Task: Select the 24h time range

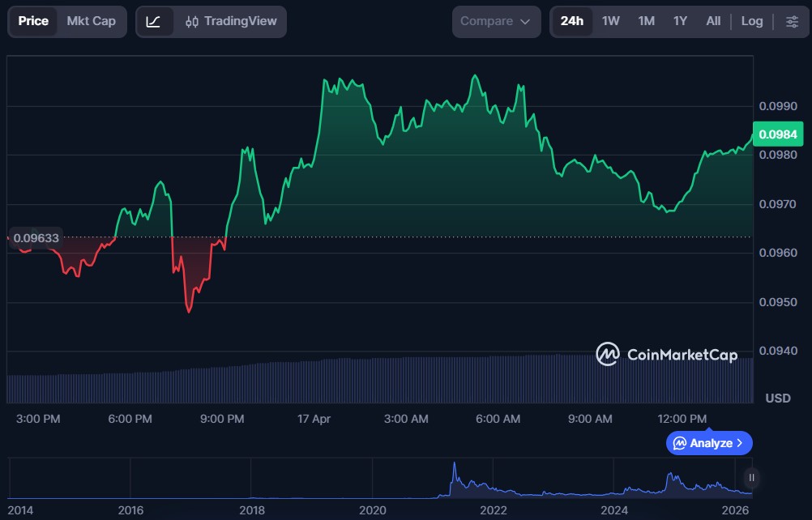Action: point(571,21)
